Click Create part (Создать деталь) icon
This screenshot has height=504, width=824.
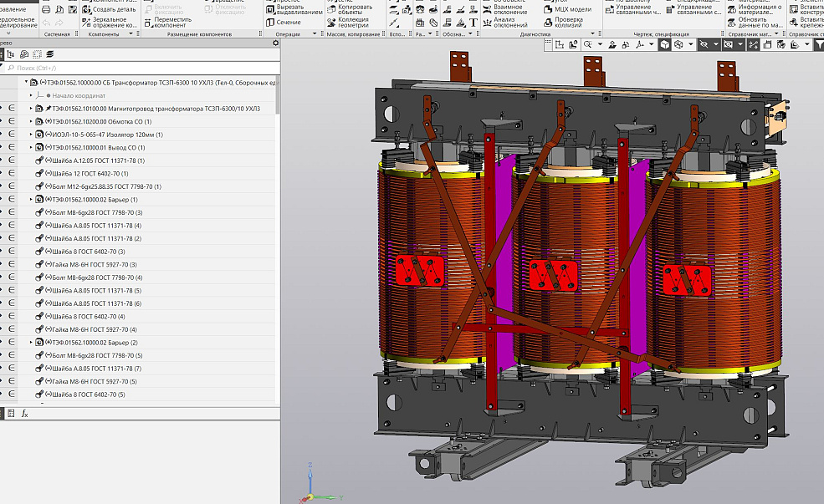[x=86, y=9]
